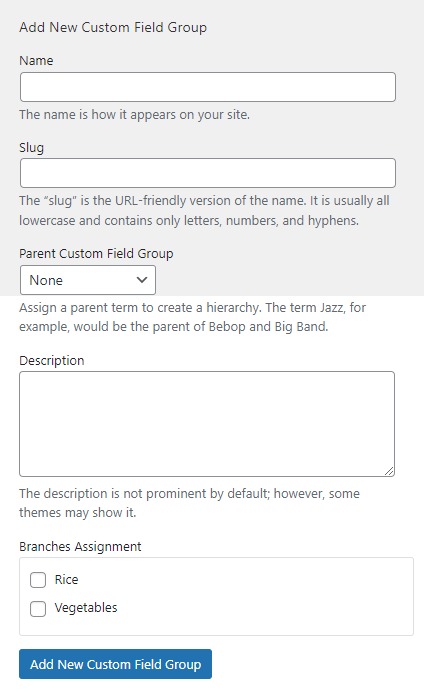Open the Parent Custom Field Group dropdown
Viewport: 424px width, 694px height.
[88, 280]
